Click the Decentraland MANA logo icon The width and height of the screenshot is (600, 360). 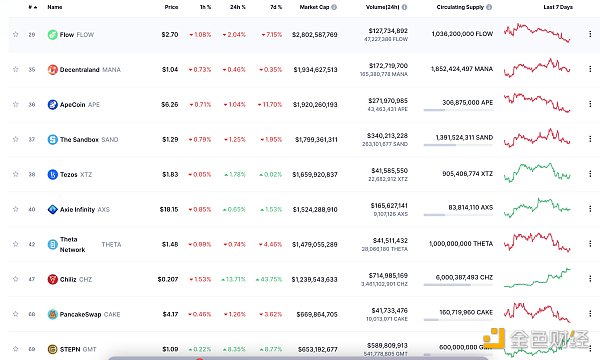pos(52,70)
